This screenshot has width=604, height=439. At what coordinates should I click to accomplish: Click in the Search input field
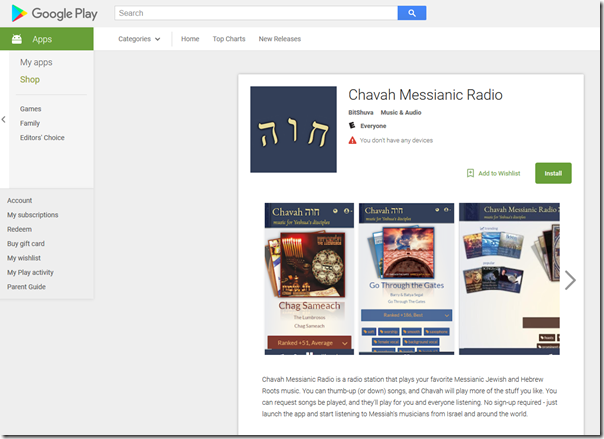coord(256,13)
